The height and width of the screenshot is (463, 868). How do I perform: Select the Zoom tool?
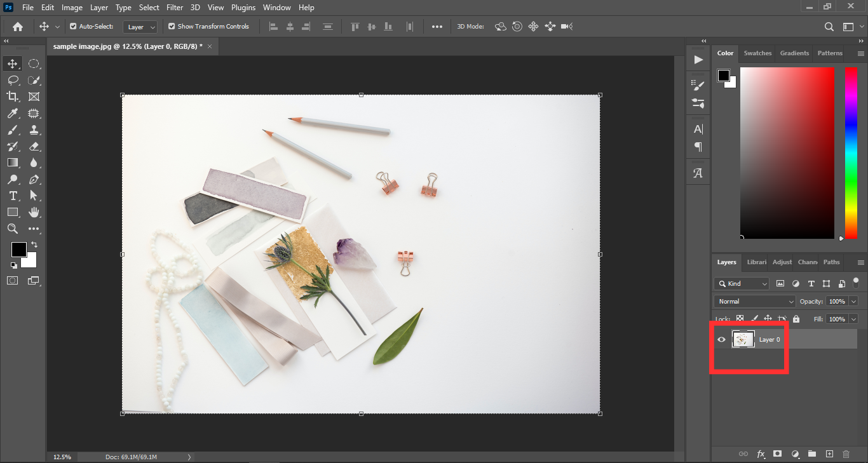[x=12, y=229]
